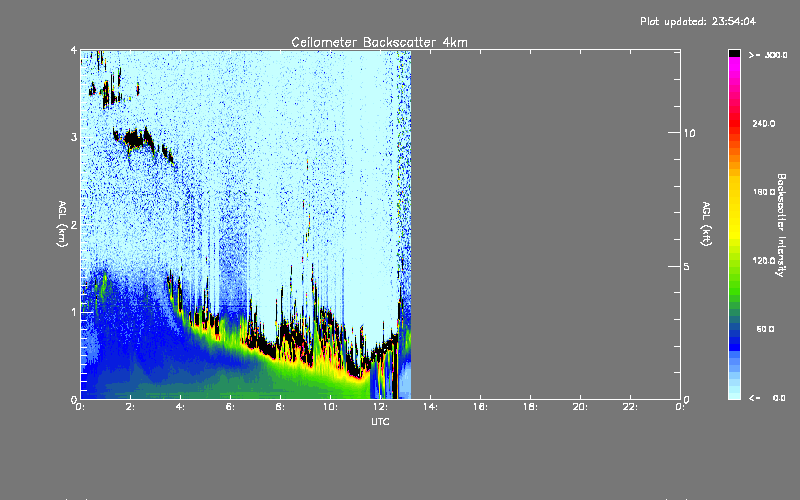Select the '14:' UTC tick label
This screenshot has height=500, width=800.
pyautogui.click(x=431, y=407)
